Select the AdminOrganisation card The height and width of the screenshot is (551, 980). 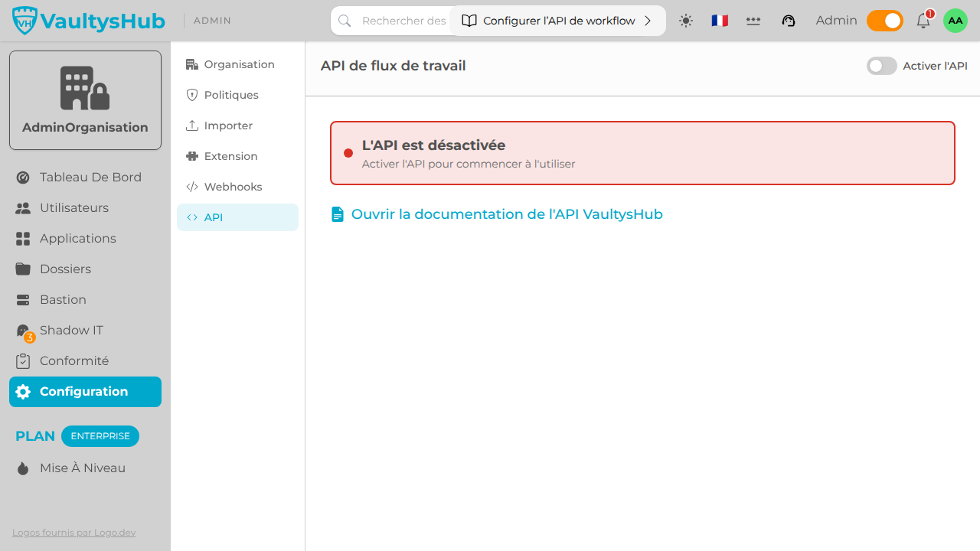[85, 100]
